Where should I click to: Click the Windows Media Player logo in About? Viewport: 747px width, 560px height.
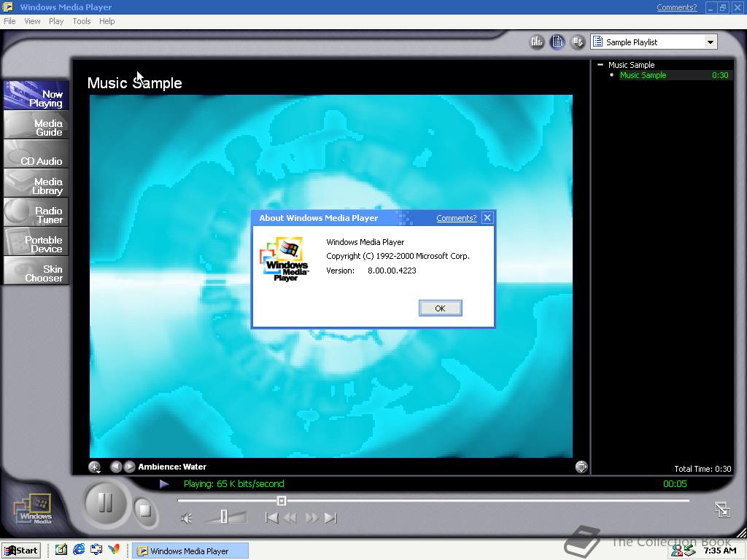[285, 259]
